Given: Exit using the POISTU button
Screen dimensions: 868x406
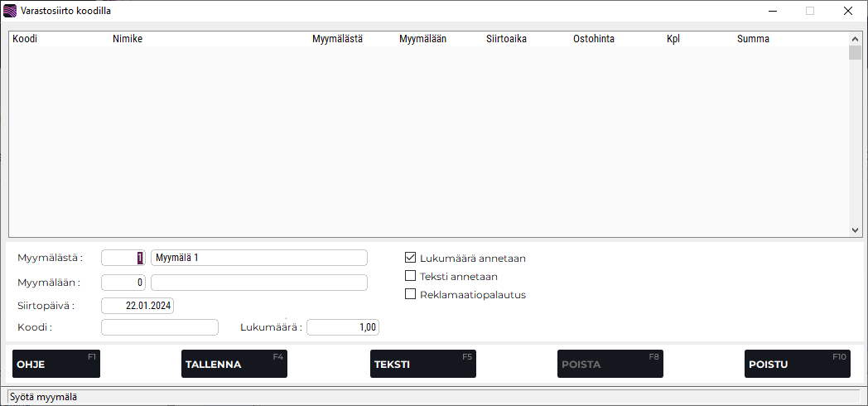Looking at the screenshot, I should click(x=797, y=364).
